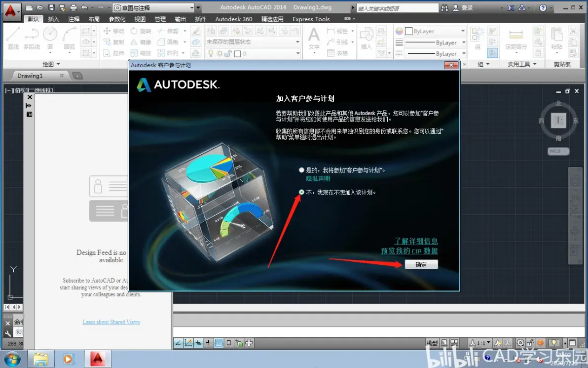Switch to the 注释 ribbon tab
Screen dimensions: 588x368
click(73, 19)
